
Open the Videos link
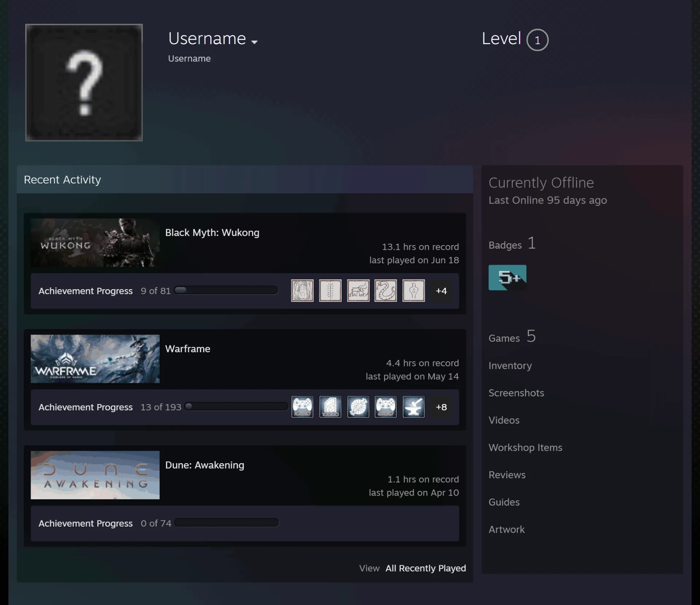[x=504, y=420]
